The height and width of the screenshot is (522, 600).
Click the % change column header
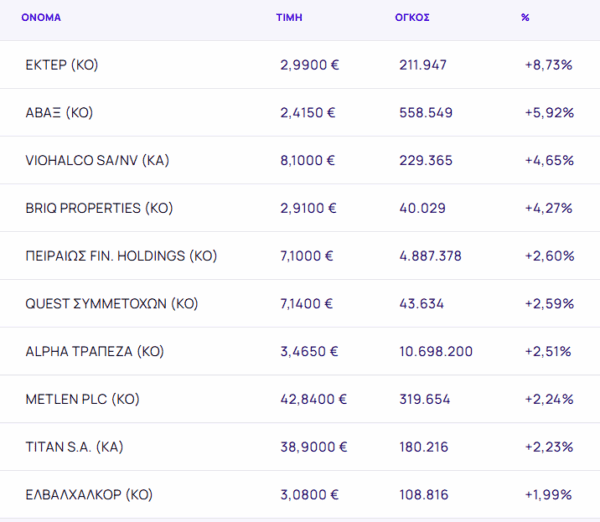pyautogui.click(x=525, y=18)
